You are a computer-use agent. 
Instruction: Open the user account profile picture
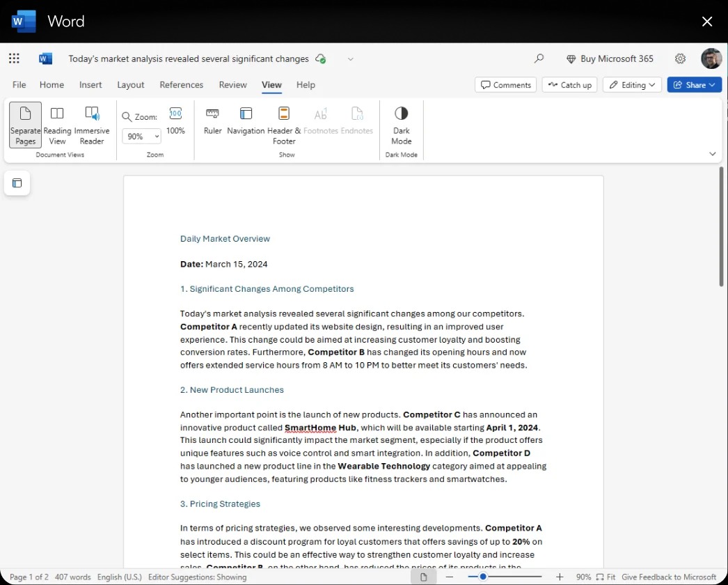[711, 58]
